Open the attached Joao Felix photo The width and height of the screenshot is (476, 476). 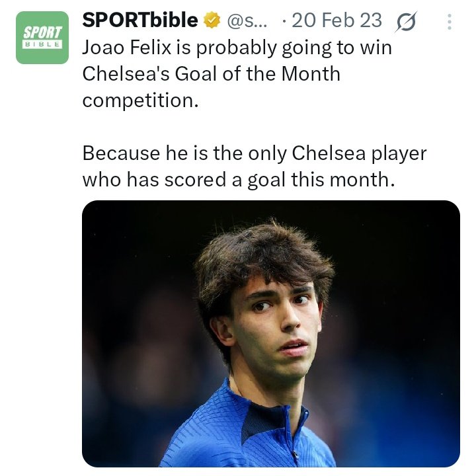pyautogui.click(x=271, y=333)
